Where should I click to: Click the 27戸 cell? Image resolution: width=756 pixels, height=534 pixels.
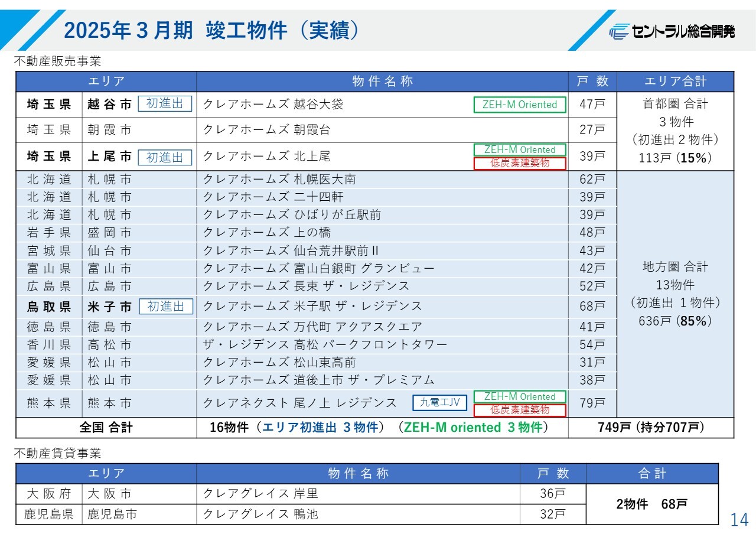(592, 130)
